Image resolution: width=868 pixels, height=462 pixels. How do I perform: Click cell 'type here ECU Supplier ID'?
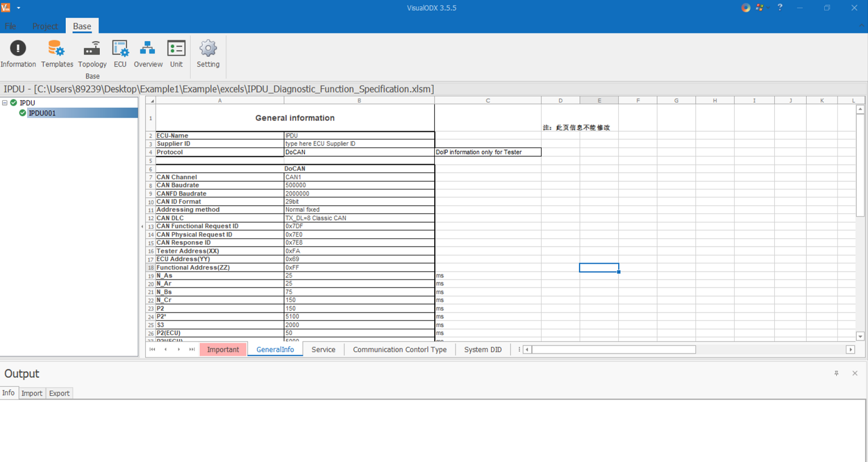click(x=359, y=144)
